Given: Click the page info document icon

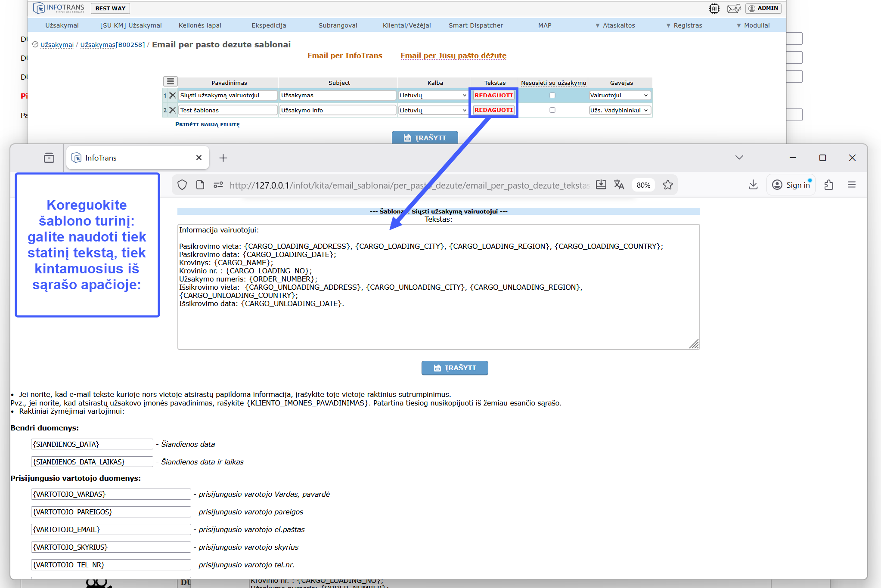Looking at the screenshot, I should click(200, 185).
